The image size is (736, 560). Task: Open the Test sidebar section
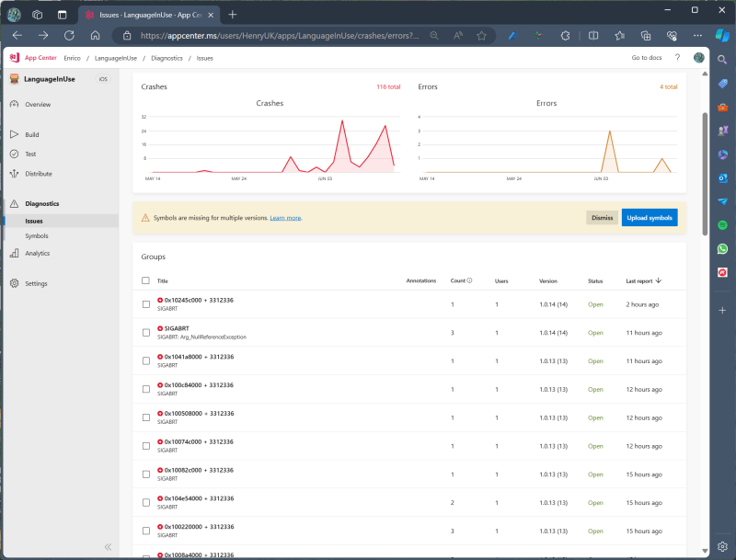(30, 154)
